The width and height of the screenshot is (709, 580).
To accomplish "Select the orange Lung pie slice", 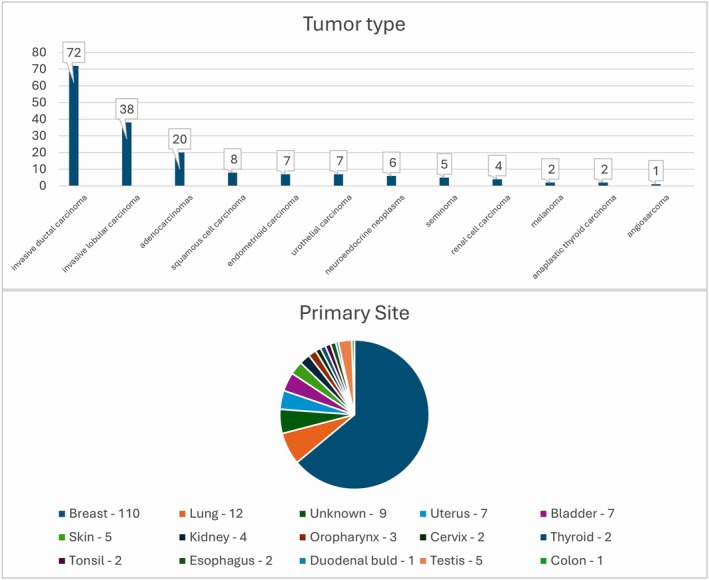I will click(312, 439).
